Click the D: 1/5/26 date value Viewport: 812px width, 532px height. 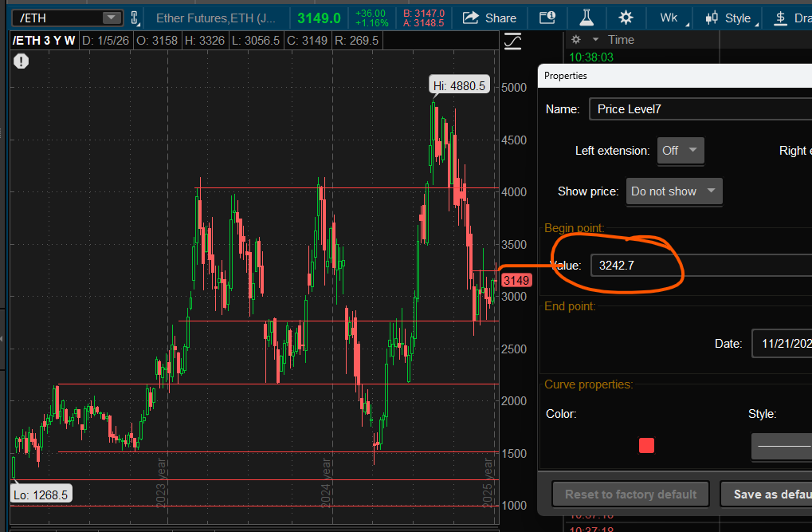106,41
